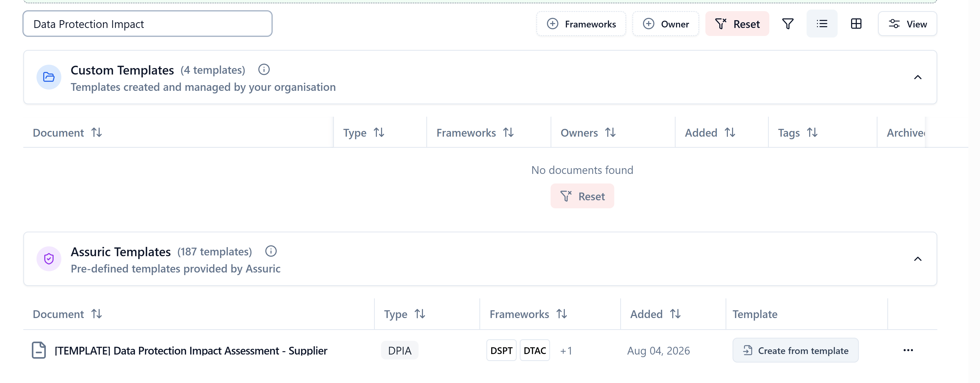
Task: Open Assuric Templates info tooltip icon
Action: [x=270, y=251]
